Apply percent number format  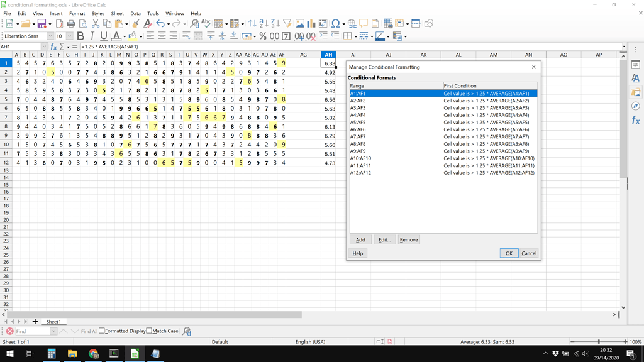264,36
